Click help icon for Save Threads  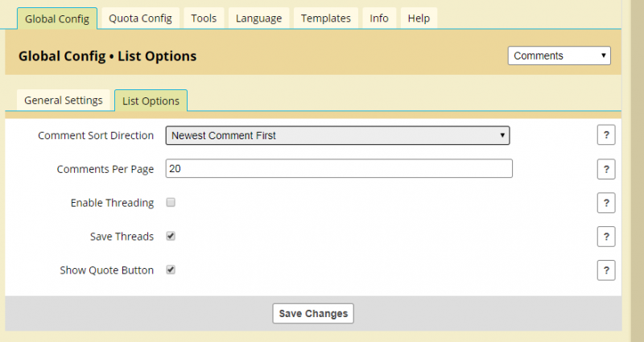(606, 237)
